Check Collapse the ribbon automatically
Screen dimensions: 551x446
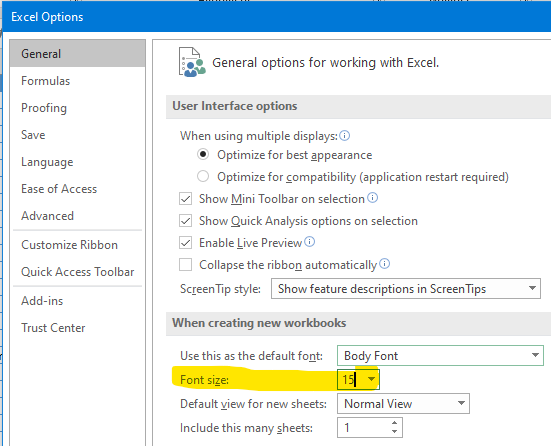tap(186, 265)
